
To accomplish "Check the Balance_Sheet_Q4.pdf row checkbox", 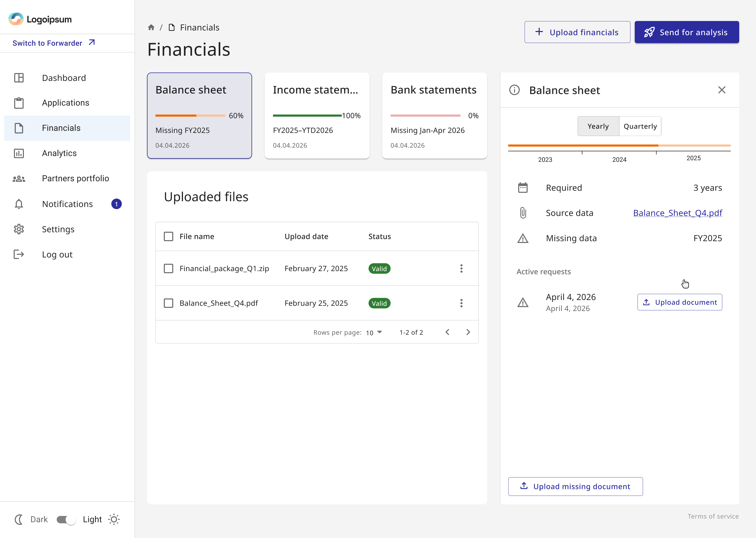I will 169,303.
